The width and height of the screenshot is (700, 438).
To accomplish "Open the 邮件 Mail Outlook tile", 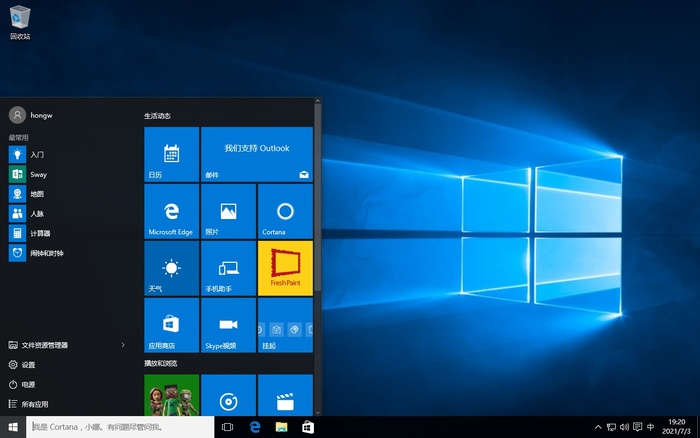I will [x=257, y=154].
